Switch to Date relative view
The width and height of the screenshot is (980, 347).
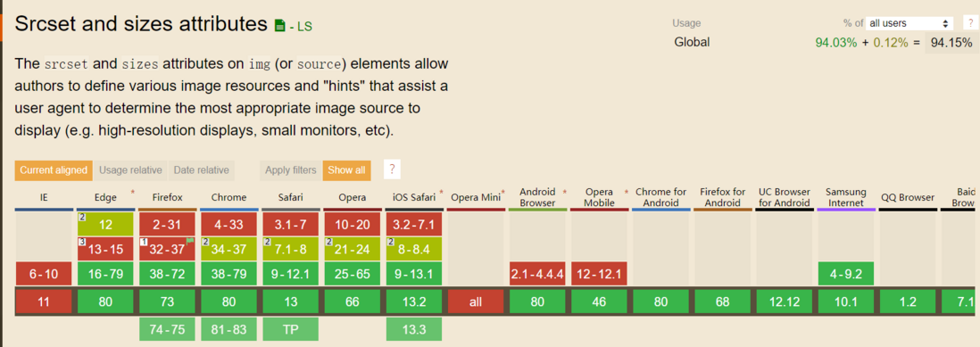[x=201, y=170]
